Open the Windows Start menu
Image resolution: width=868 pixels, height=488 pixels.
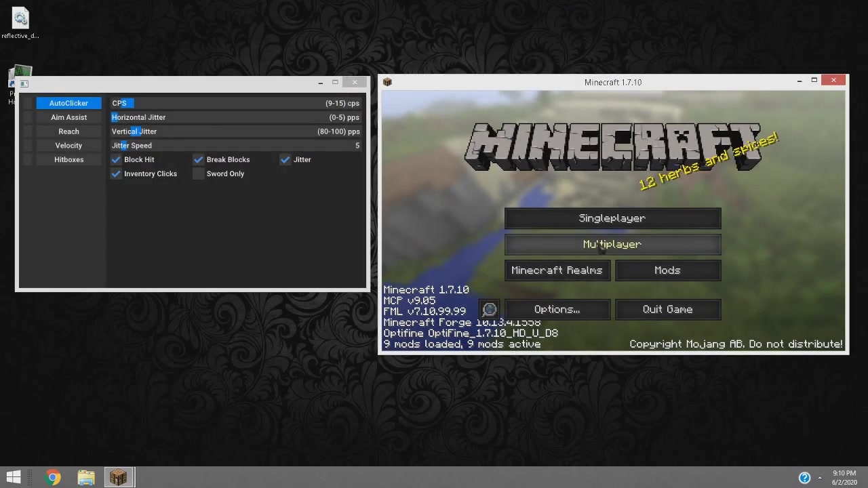[x=14, y=477]
